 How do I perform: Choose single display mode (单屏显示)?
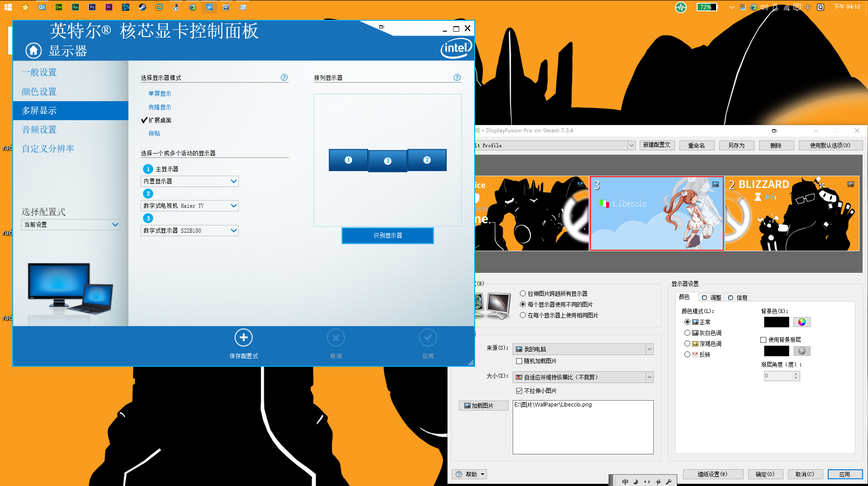click(x=160, y=93)
